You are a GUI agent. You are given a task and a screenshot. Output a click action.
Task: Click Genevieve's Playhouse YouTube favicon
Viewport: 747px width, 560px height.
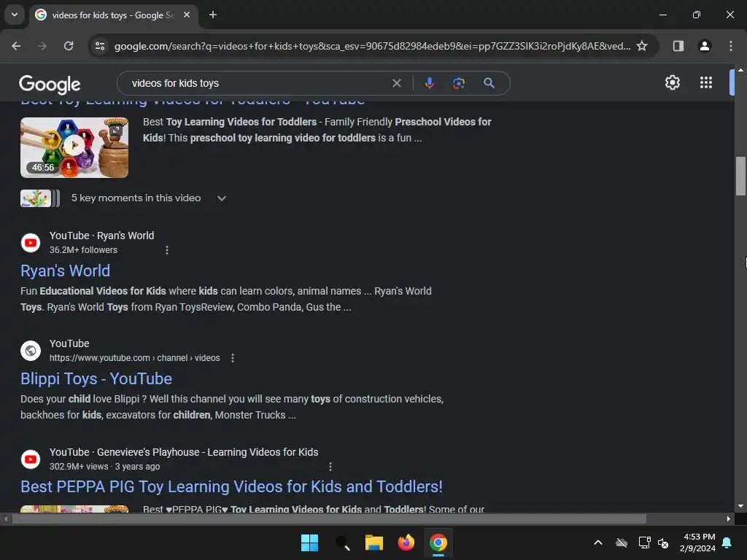pos(31,459)
